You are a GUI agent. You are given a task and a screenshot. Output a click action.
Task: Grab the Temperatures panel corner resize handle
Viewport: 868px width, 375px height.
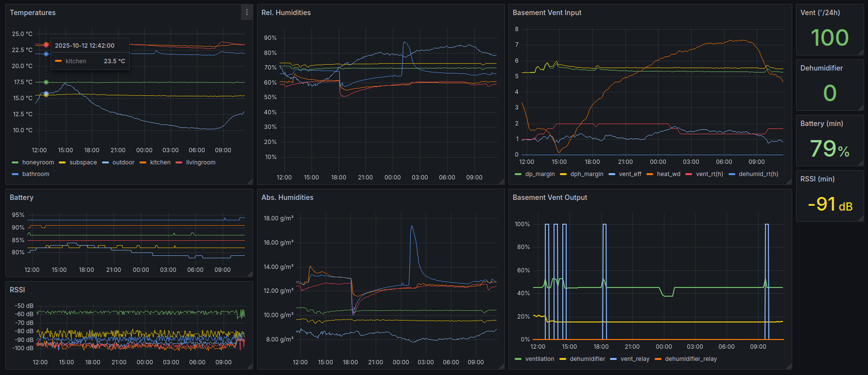(x=250, y=181)
